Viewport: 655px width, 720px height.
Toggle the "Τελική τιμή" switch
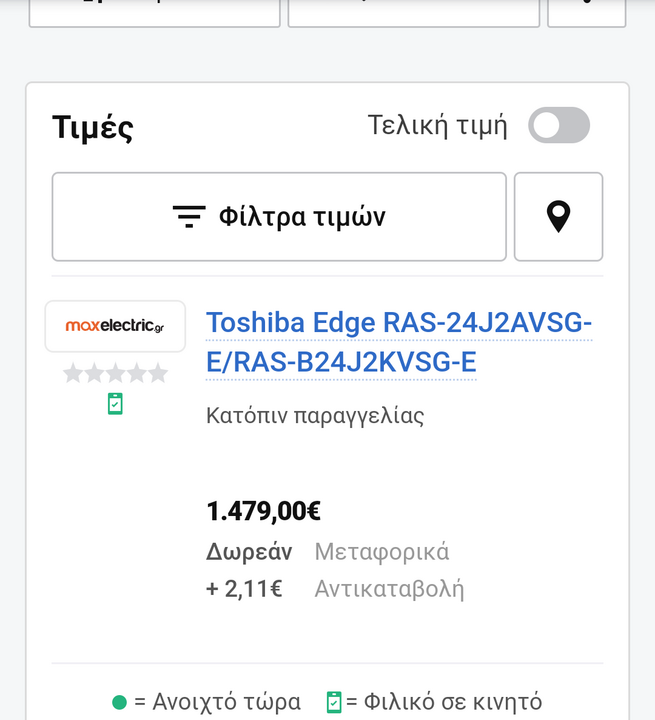tap(558, 126)
